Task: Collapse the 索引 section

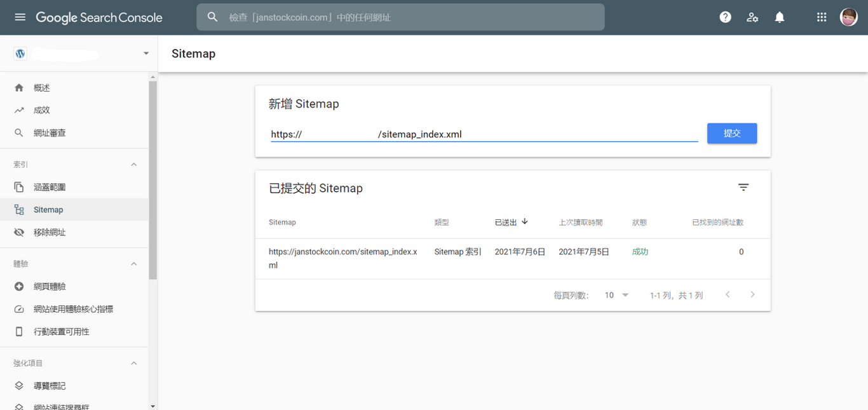Action: [133, 165]
